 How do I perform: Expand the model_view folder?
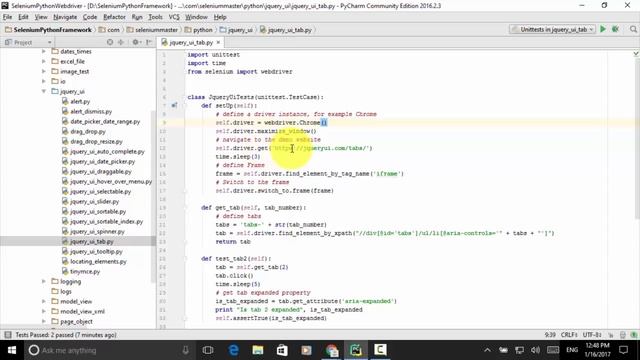(44, 301)
